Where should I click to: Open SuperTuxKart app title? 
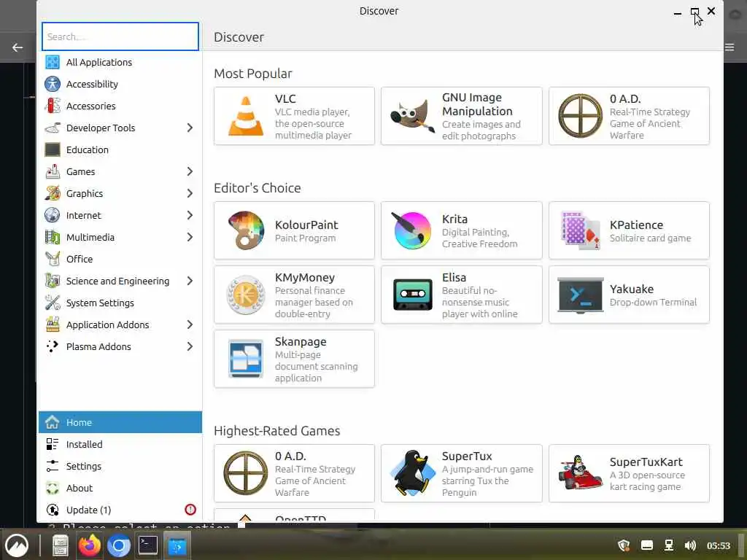(646, 462)
